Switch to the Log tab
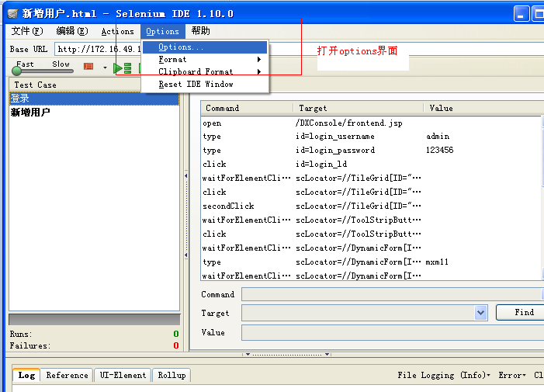The width and height of the screenshot is (544, 392). [x=26, y=375]
